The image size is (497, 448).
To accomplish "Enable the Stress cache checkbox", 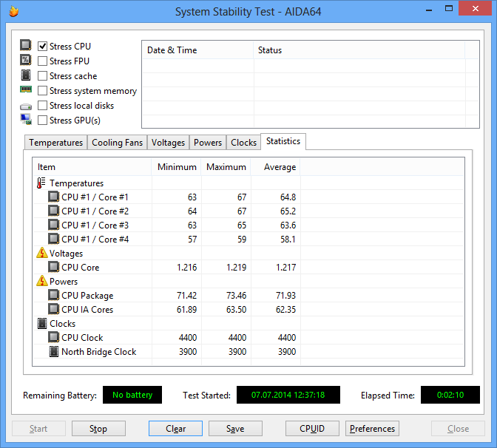I will (x=42, y=76).
